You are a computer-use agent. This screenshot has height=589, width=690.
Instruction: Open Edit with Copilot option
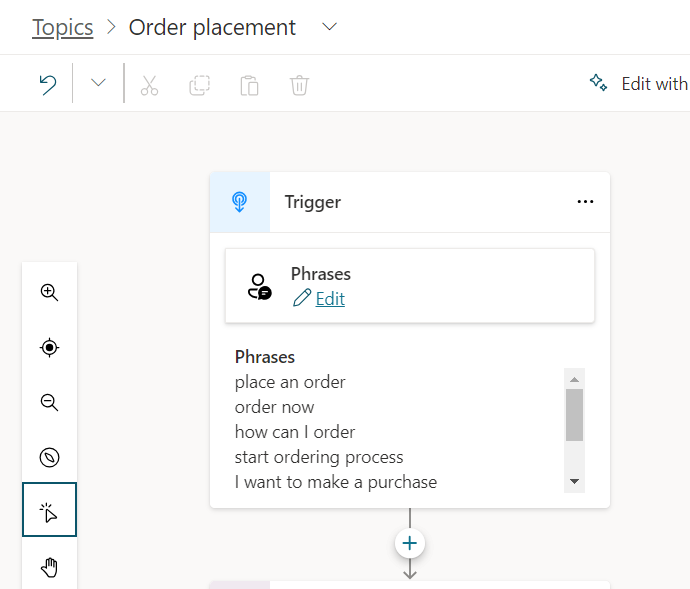pyautogui.click(x=640, y=84)
